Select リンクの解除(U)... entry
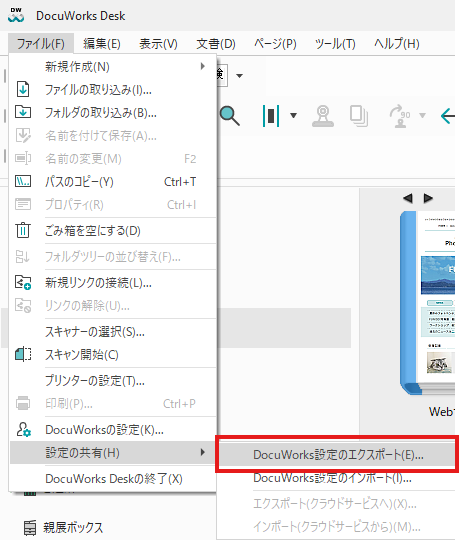This screenshot has width=460, height=540. click(113, 305)
